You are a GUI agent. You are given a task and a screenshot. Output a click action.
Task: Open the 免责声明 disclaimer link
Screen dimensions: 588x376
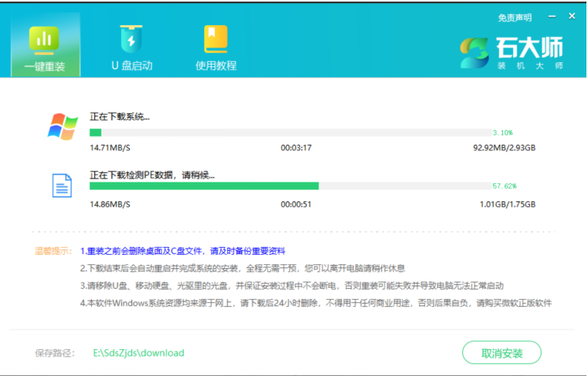click(515, 17)
